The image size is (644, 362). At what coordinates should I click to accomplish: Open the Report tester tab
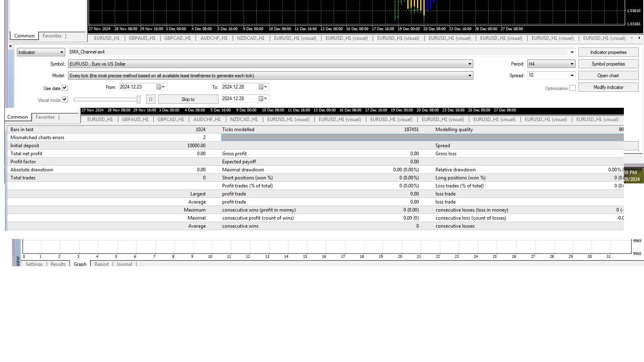(101, 264)
